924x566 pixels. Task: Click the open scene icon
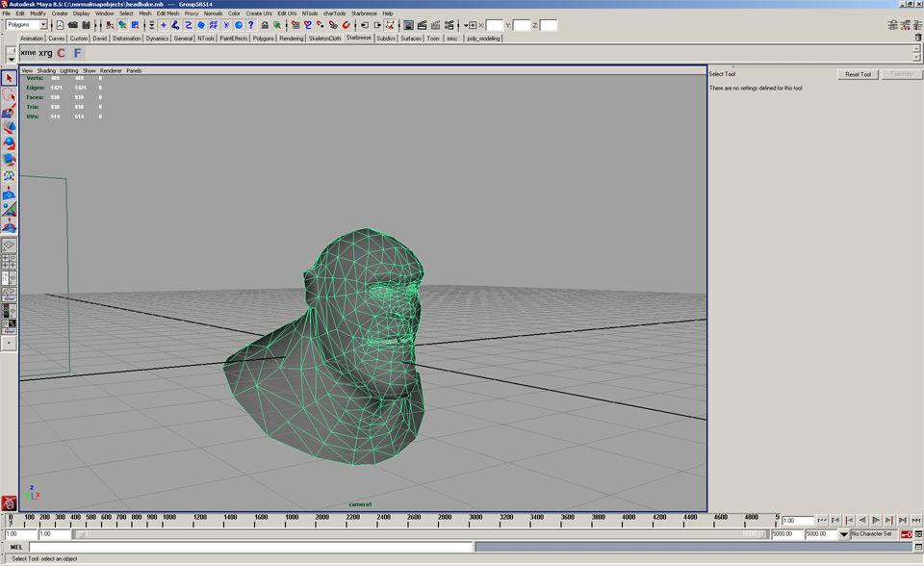point(72,25)
